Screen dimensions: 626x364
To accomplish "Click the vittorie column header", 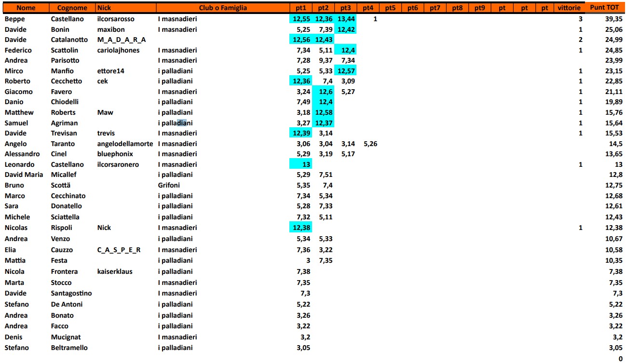I will pyautogui.click(x=569, y=8).
